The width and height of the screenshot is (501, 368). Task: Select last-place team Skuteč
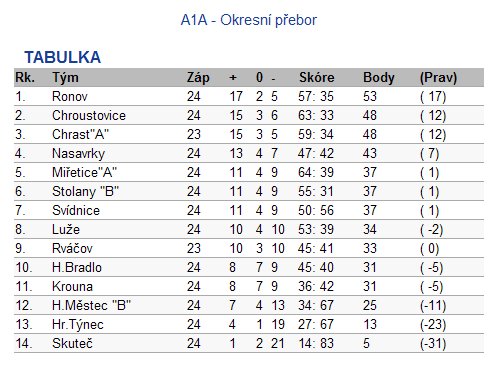coord(72,344)
